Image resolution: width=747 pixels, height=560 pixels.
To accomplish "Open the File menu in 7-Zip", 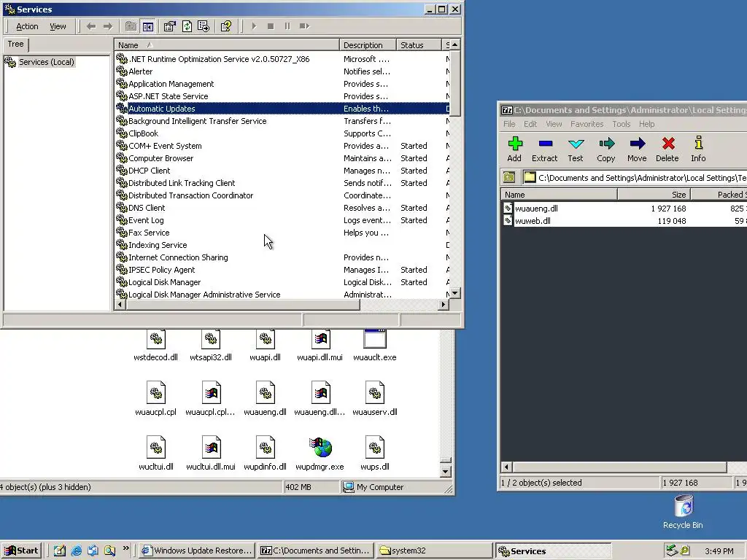I will pyautogui.click(x=509, y=124).
